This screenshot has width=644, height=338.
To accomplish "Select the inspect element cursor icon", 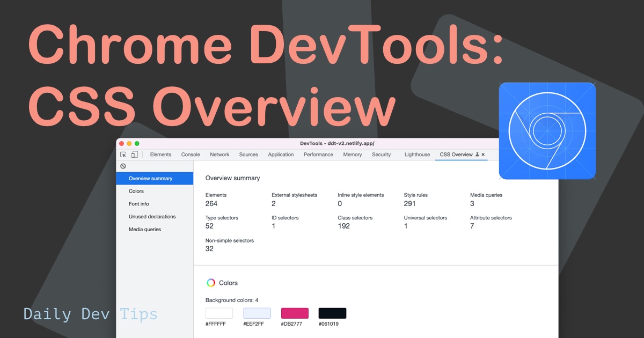I will click(x=123, y=155).
